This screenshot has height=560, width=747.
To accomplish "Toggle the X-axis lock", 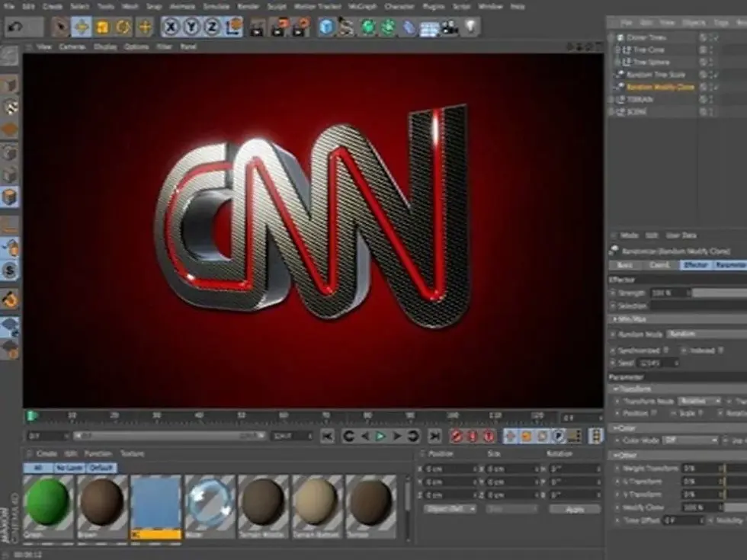I will point(172,27).
